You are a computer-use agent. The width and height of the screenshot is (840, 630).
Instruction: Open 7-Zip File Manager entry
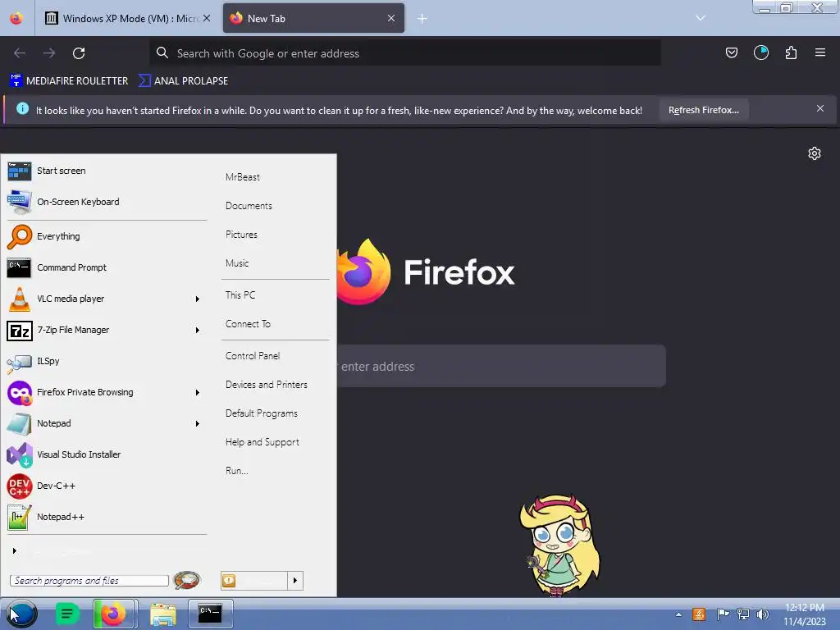pos(106,330)
